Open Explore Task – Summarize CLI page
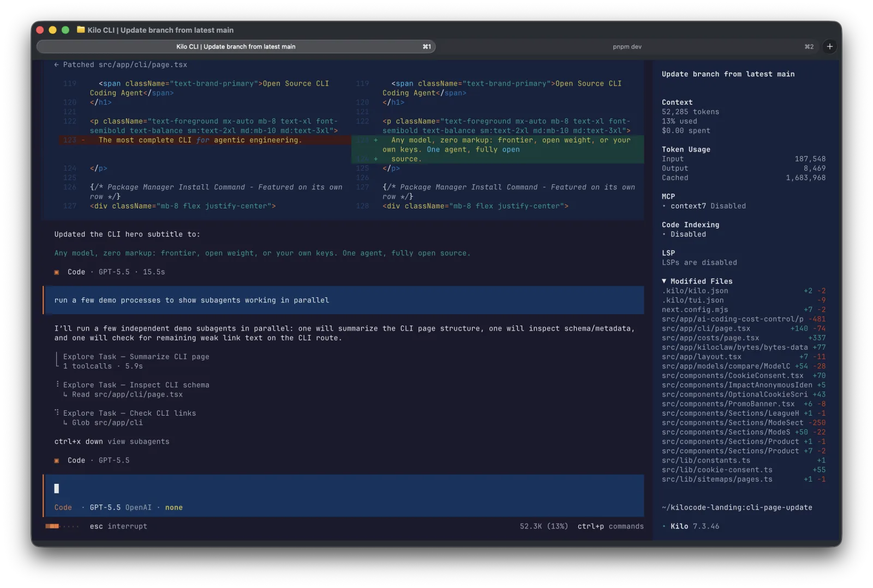Viewport: 873px width, 588px height. pyautogui.click(x=136, y=357)
